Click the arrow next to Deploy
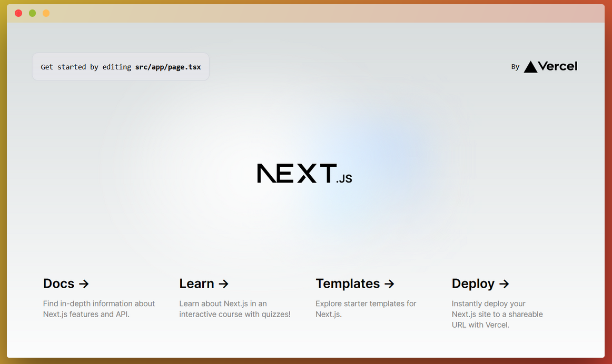 click(x=504, y=284)
